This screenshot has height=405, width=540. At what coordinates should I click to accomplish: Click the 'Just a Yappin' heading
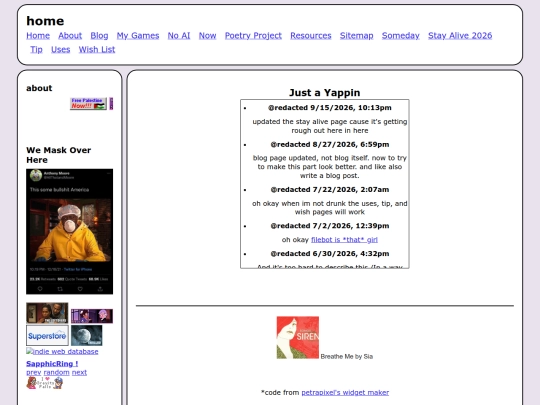324,93
